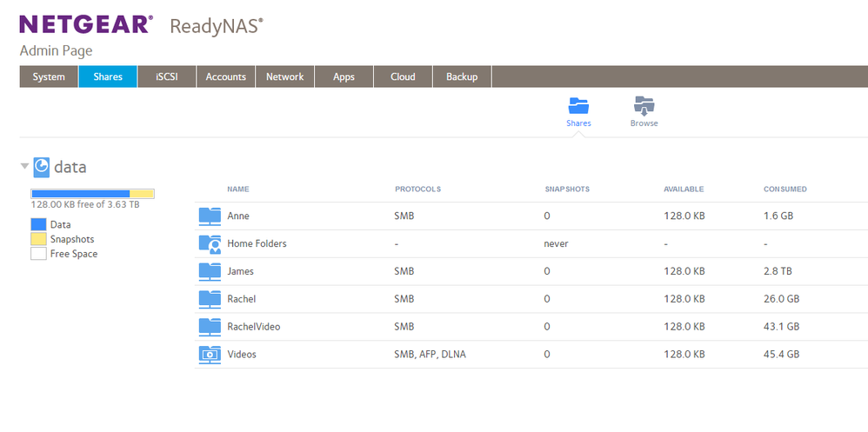Image resolution: width=868 pixels, height=432 pixels.
Task: Select the Anne share folder icon
Action: (210, 216)
